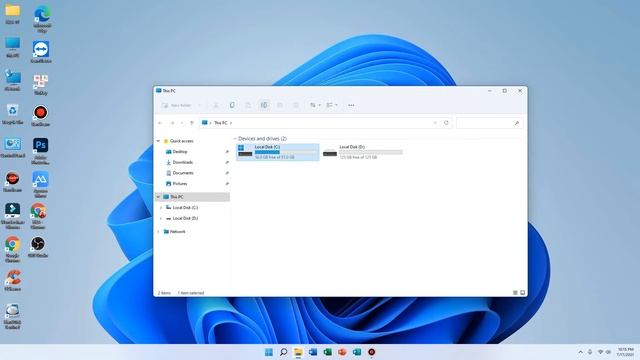Switch to large icons view in status bar

point(522,293)
